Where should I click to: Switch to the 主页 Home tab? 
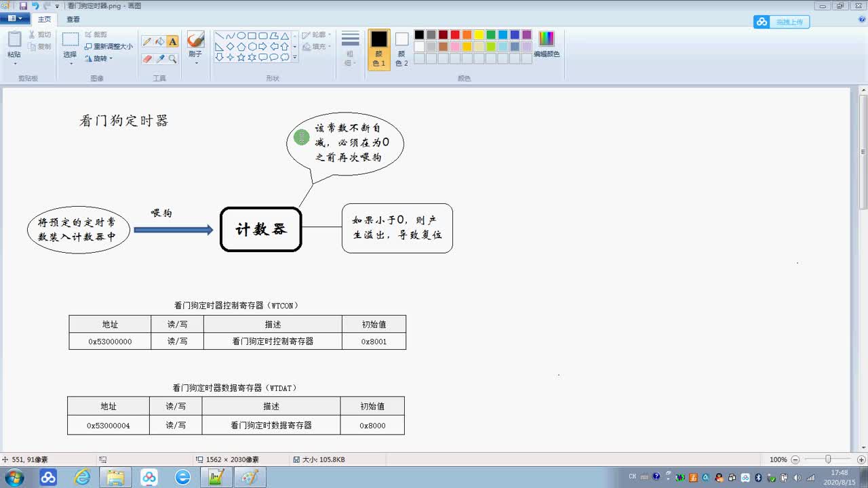coord(44,19)
